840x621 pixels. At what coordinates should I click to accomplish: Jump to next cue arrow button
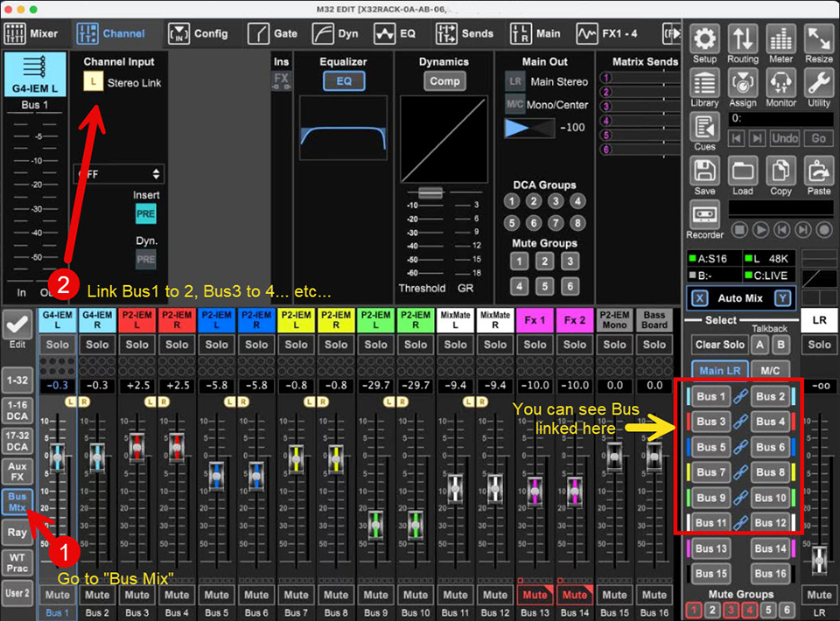[756, 139]
